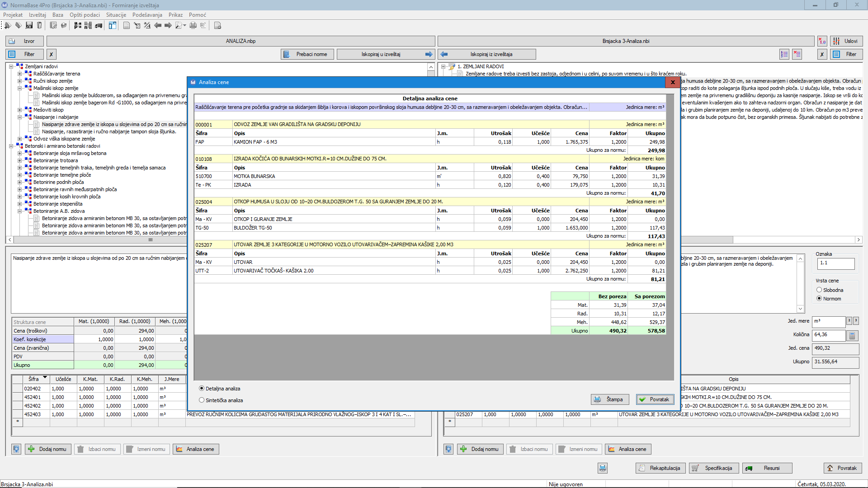Click the printer icon in the toolbar

tap(193, 26)
